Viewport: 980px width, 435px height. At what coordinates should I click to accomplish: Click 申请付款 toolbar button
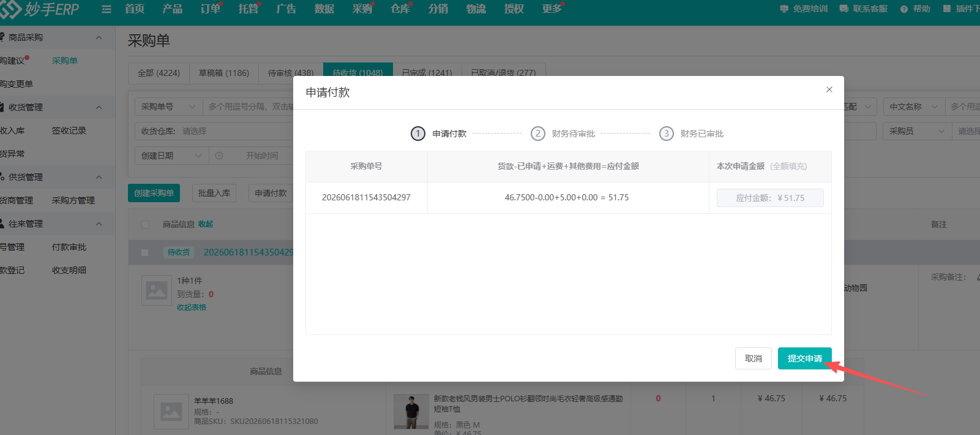tap(271, 193)
